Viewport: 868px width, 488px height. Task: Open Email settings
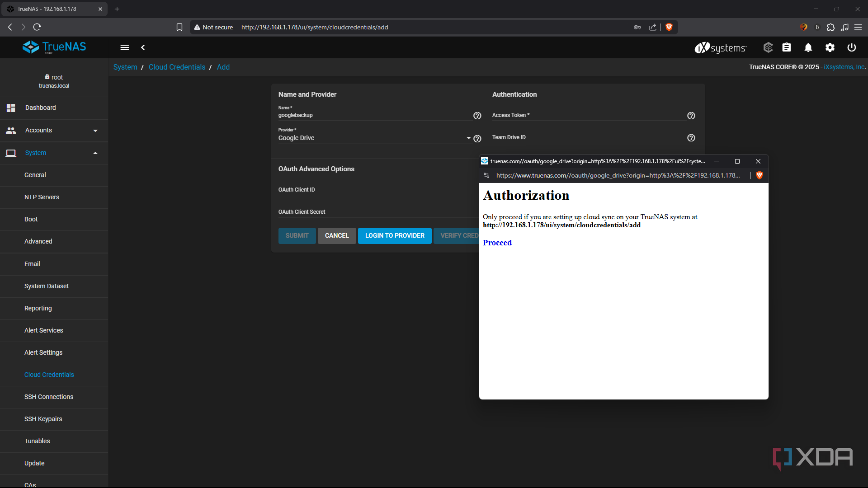(x=54, y=264)
